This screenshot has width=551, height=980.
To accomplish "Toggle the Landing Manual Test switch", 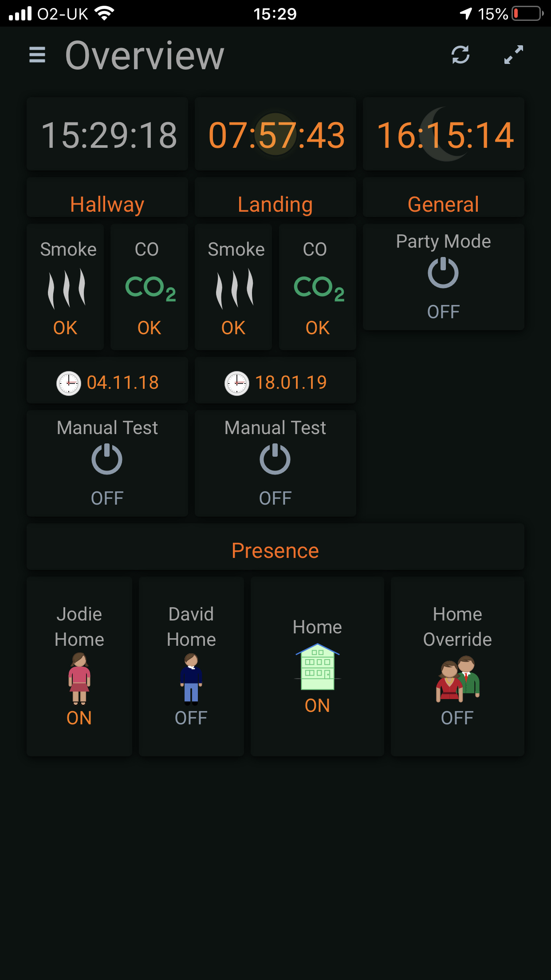I will [x=275, y=460].
